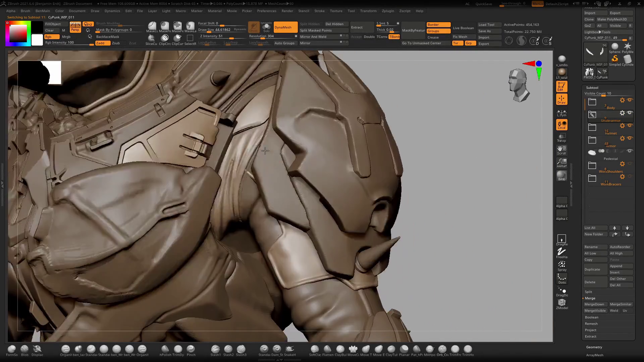Choose the Displace brush
644x362 pixels.
(x=37, y=351)
